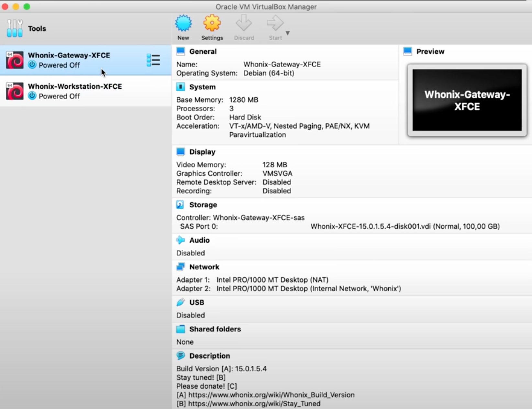Screen dimensions: 532x409
Task: Click the Whonix-XFCE-15.0.1.5.4-disk001.vdi storage entry
Action: pos(405,226)
